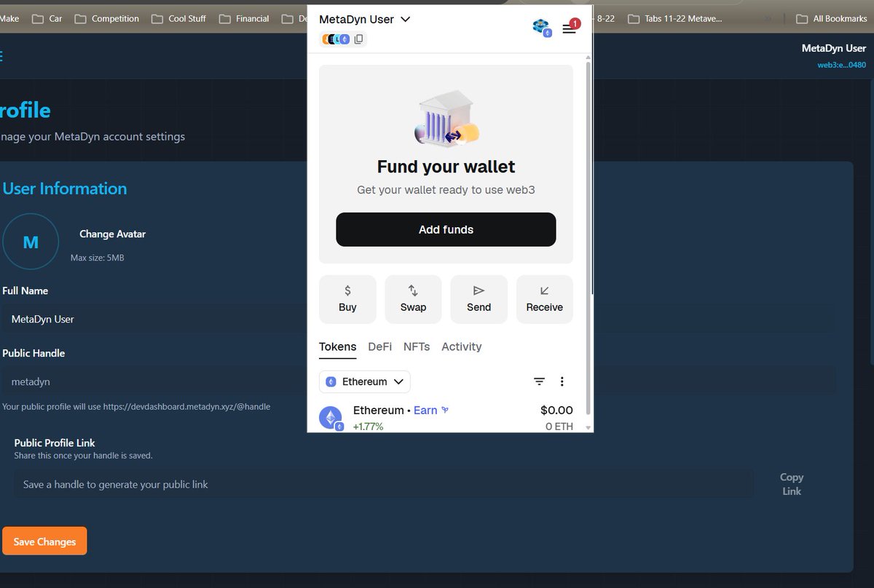Click the Public Profile Link label

(x=55, y=442)
